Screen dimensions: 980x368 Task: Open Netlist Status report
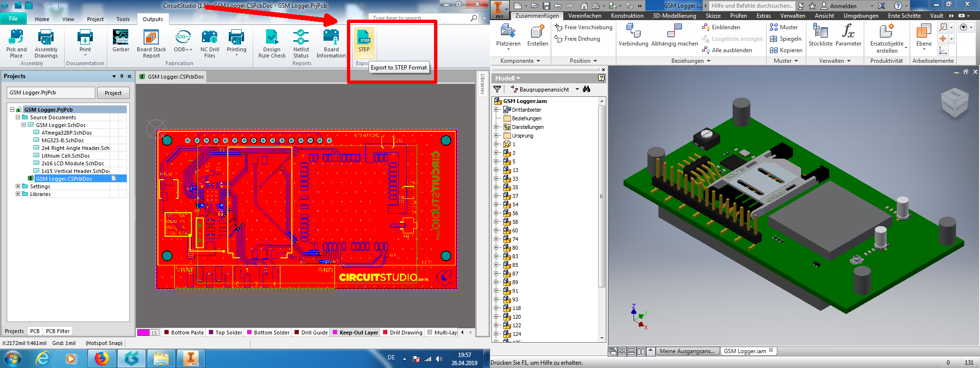click(301, 44)
